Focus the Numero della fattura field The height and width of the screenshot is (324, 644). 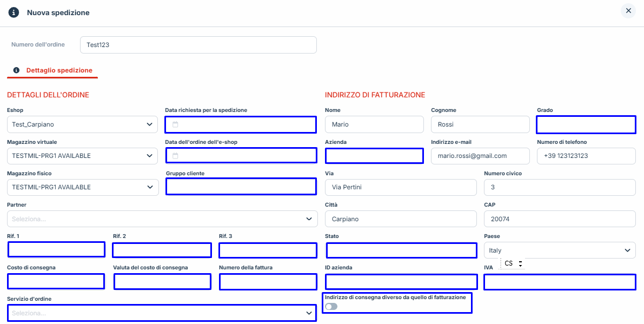(x=268, y=282)
